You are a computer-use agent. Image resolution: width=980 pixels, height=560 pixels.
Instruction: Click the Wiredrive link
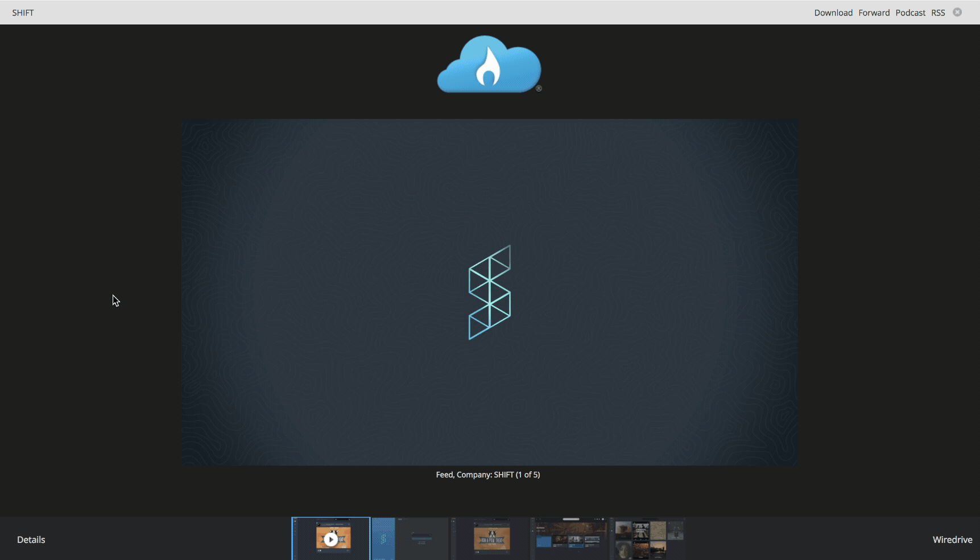(x=952, y=540)
